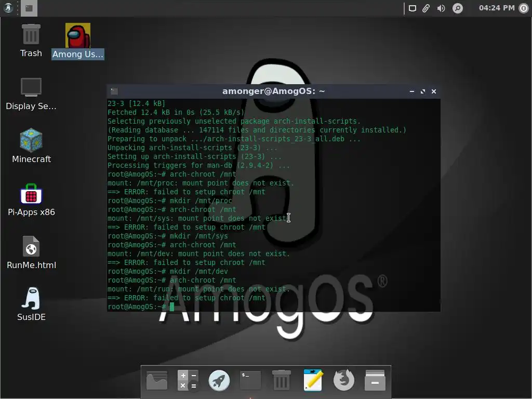532x399 pixels.
Task: Open the rocket launcher dock icon
Action: 219,380
